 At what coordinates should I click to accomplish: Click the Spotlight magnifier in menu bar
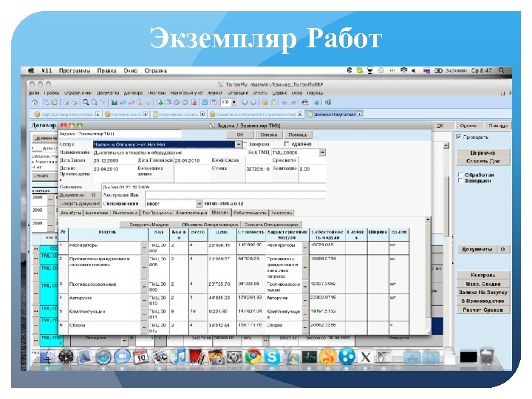point(501,71)
